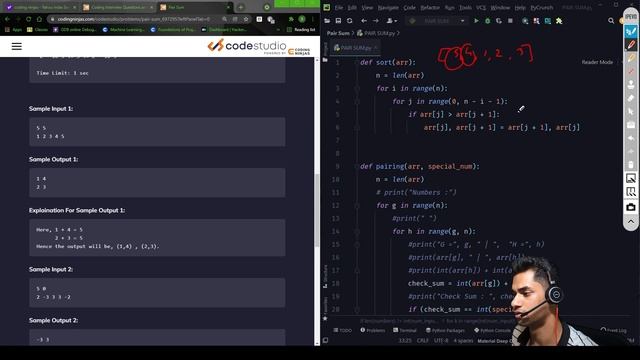Image resolution: width=640 pixels, height=360 pixels.
Task: Toggle the line 3 code folding marker
Action: tap(357, 89)
